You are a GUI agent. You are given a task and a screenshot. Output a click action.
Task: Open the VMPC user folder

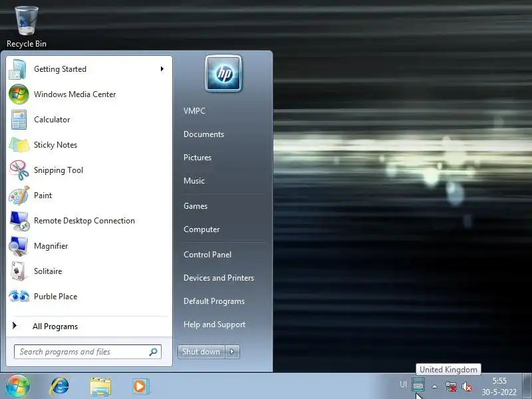tap(194, 111)
